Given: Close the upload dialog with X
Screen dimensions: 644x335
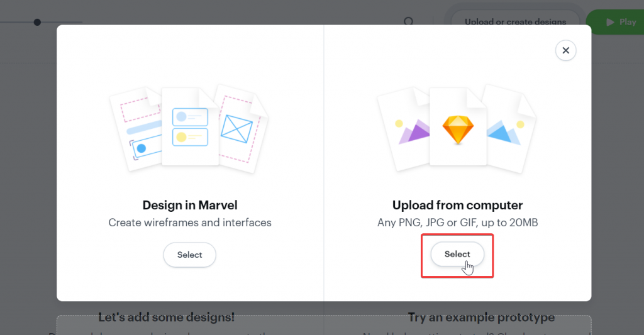Looking at the screenshot, I should point(565,51).
